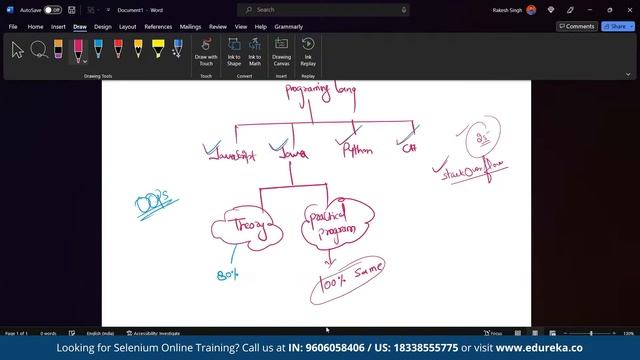The height and width of the screenshot is (360, 640).
Task: Open the Mailings tab
Action: (190, 27)
